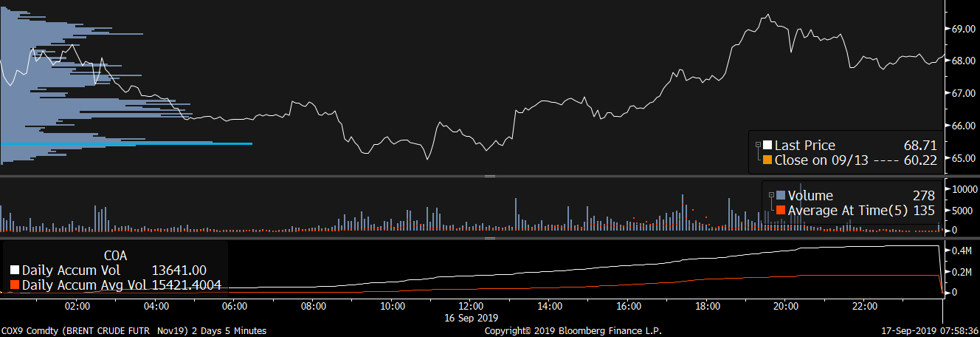
Task: Click the divider handle between price and volume panels
Action: coord(488,177)
